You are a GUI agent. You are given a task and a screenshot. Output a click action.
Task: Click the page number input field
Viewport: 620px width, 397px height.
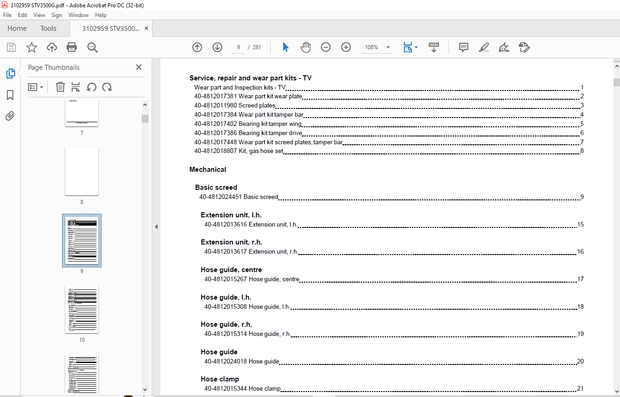[x=238, y=47]
